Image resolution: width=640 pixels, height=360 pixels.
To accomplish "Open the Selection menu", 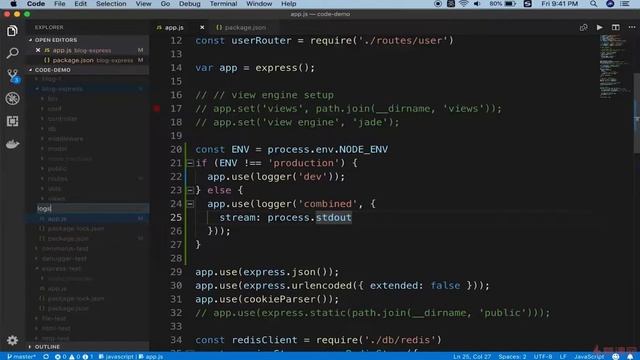I will click(111, 4).
